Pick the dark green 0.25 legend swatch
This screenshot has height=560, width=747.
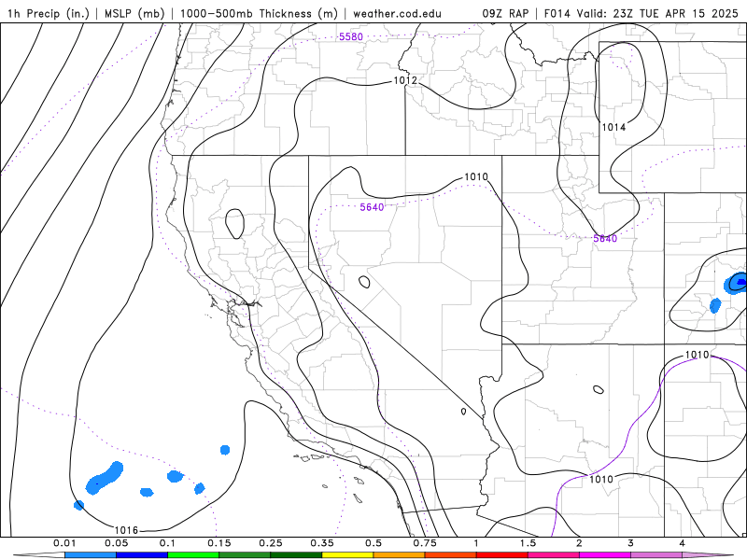pyautogui.click(x=296, y=555)
